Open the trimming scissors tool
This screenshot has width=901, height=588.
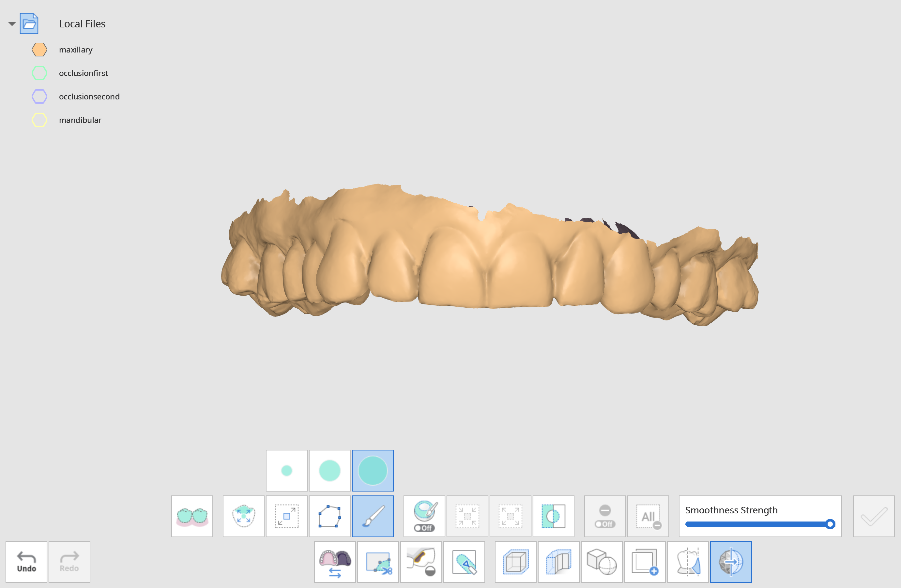tap(378, 562)
